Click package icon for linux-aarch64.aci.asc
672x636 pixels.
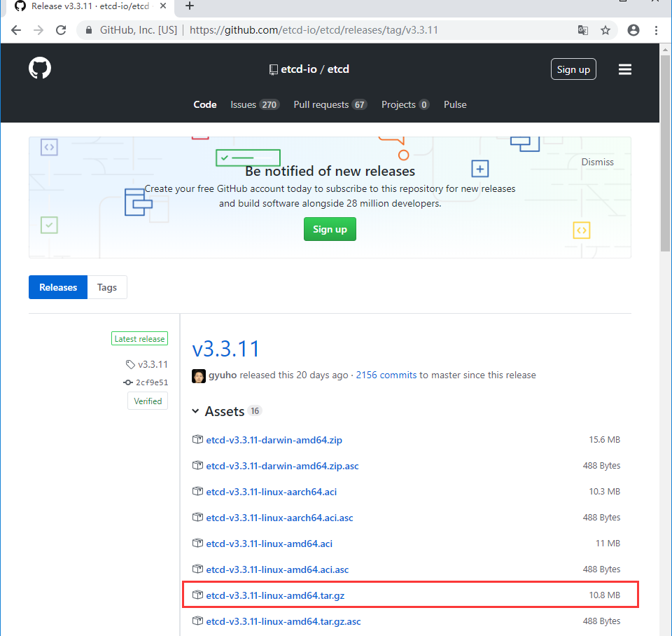tap(197, 517)
